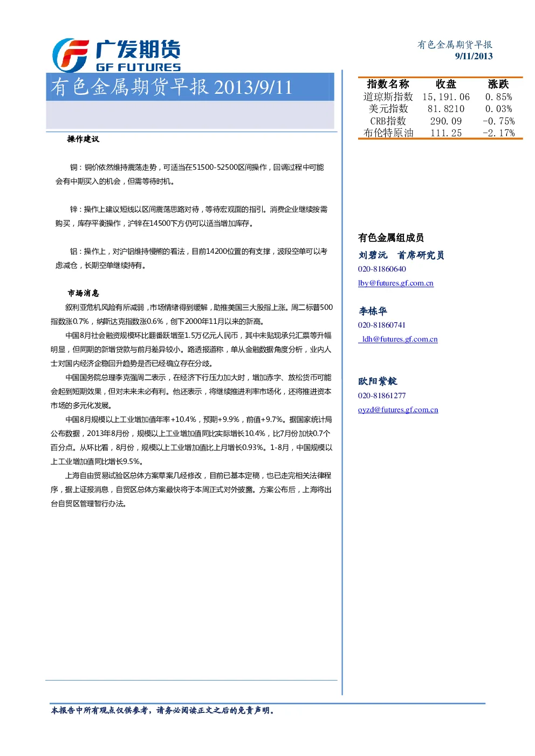Click the 0.85% change value
This screenshot has height=756, width=535.
pyautogui.click(x=498, y=97)
